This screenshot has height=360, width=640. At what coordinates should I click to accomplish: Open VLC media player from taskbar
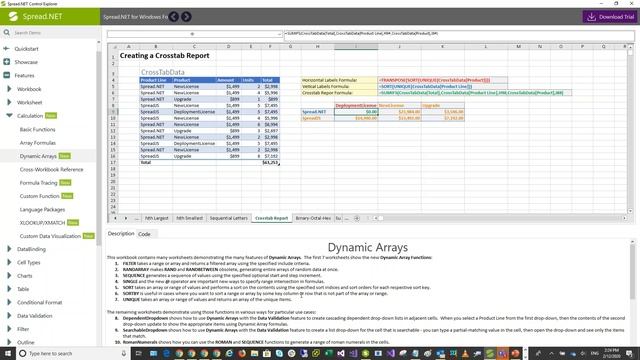pos(465,353)
